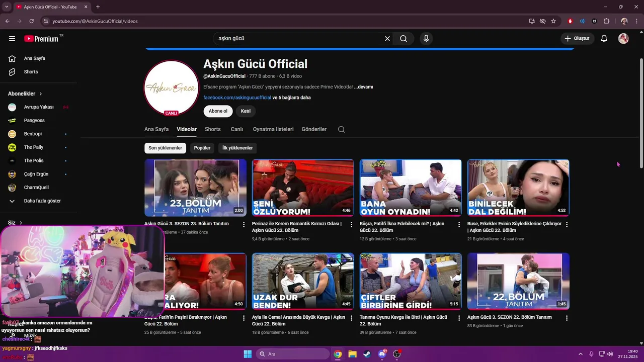Image resolution: width=644 pixels, height=362 pixels.
Task: Go to YouTube Premium home logo
Action: pyautogui.click(x=41, y=39)
